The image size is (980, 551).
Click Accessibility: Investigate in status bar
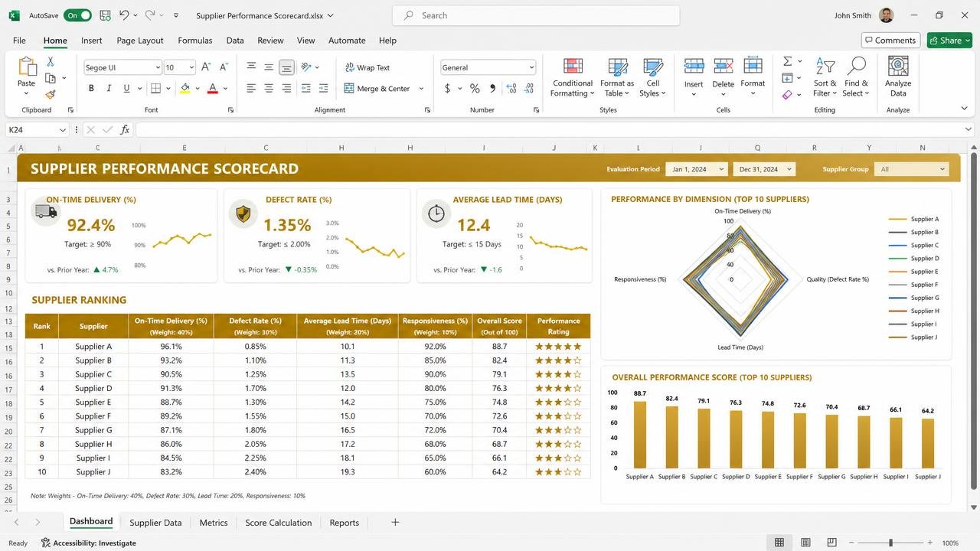pyautogui.click(x=89, y=543)
